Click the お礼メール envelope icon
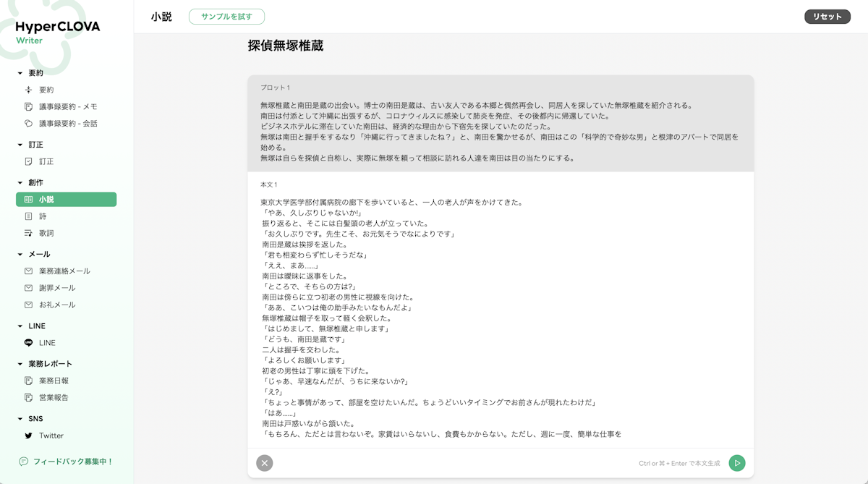 pyautogui.click(x=29, y=305)
